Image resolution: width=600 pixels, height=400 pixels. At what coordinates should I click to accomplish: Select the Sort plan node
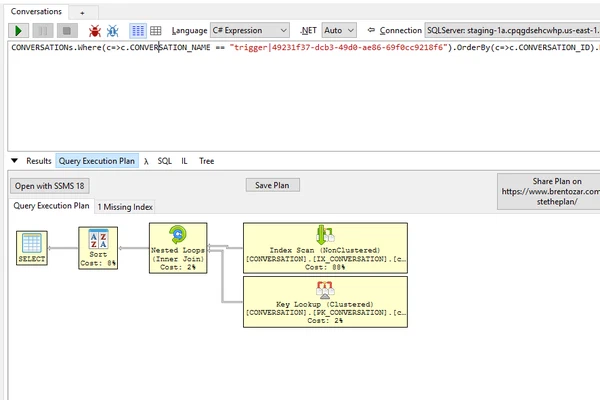tap(98, 248)
